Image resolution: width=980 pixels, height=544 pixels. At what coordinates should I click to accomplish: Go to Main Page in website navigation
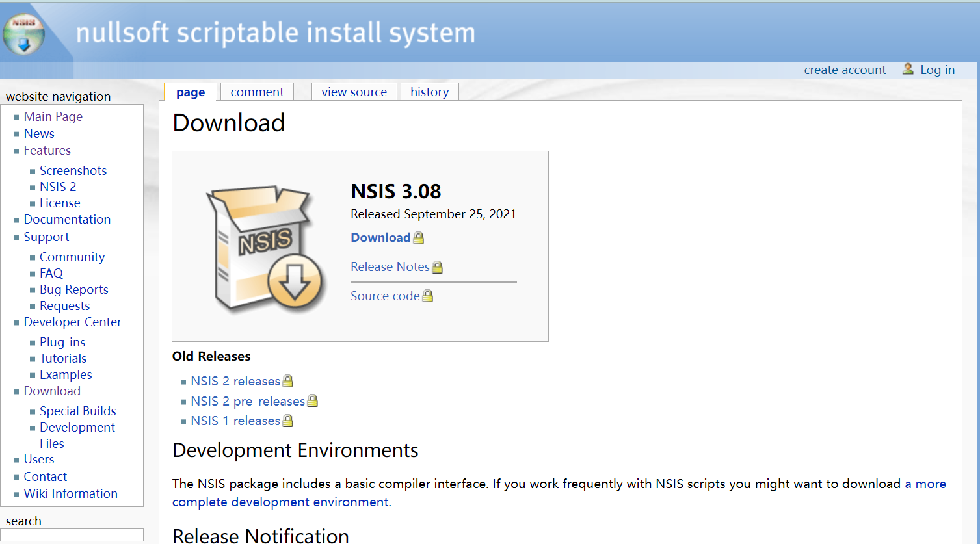click(53, 117)
